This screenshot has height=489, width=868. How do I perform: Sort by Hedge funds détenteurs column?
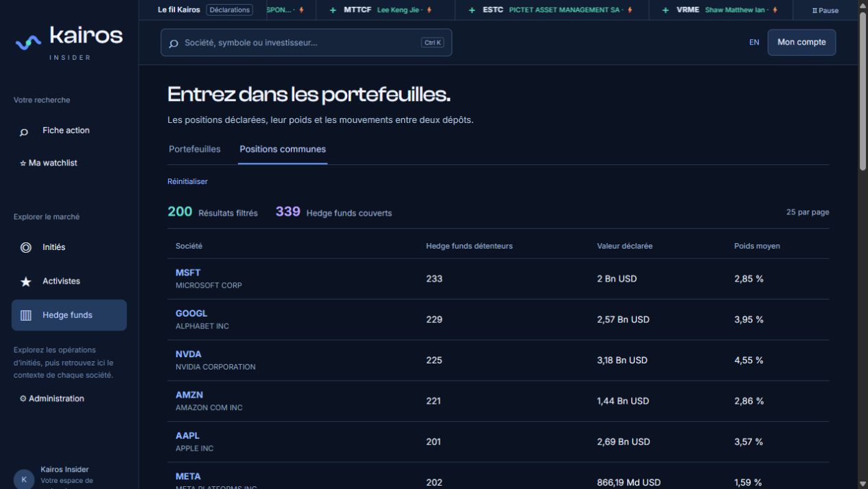click(469, 246)
